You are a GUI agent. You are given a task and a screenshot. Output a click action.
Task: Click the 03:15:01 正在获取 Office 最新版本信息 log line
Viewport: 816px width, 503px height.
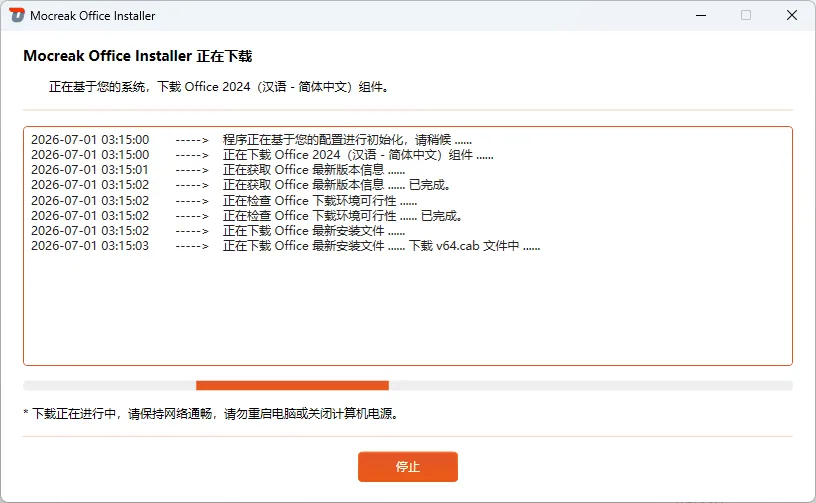click(218, 170)
